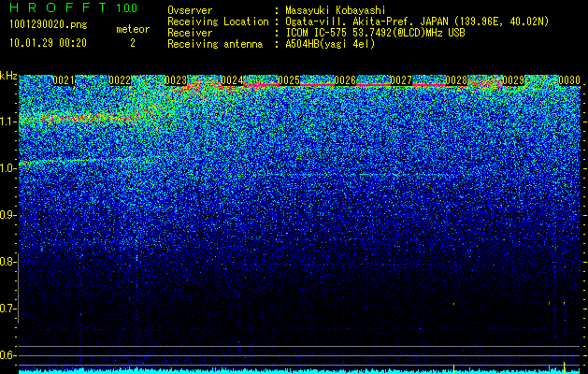Click the 0021 time marker

point(64,80)
